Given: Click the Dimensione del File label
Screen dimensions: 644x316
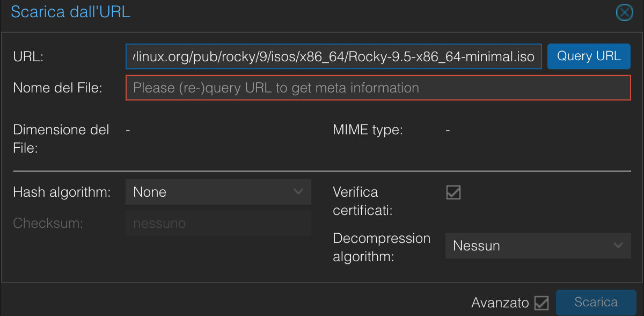Looking at the screenshot, I should 61,139.
